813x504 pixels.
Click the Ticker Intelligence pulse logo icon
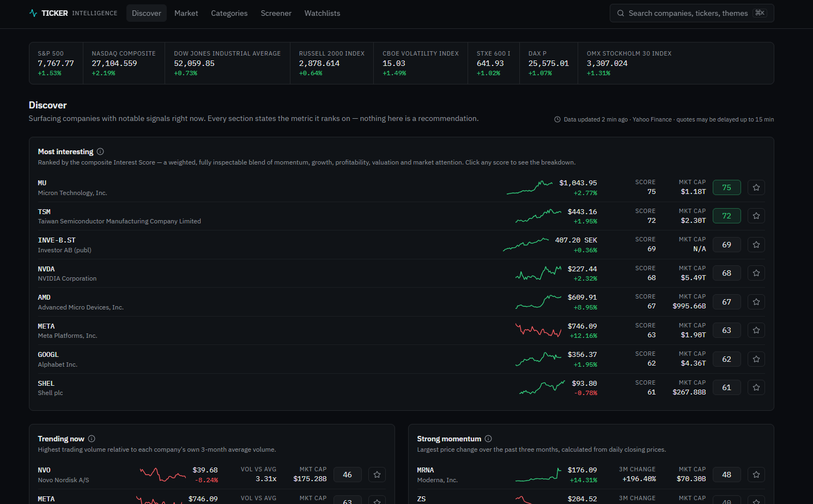click(x=33, y=13)
